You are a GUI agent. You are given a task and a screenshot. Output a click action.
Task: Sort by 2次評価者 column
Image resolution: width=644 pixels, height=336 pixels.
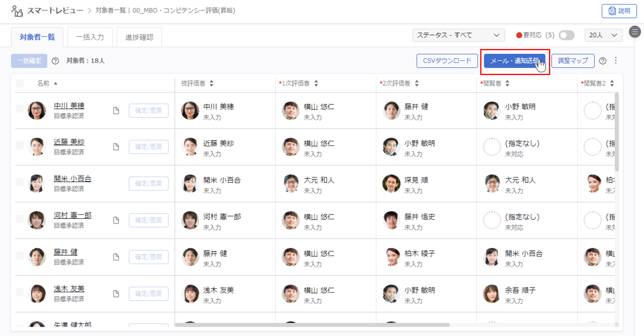tap(417, 83)
